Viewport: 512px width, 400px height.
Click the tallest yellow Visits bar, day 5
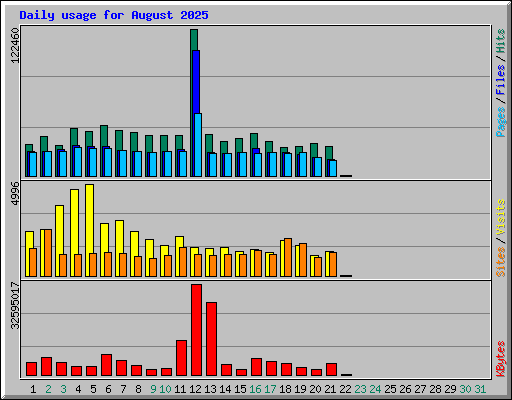tap(89, 219)
